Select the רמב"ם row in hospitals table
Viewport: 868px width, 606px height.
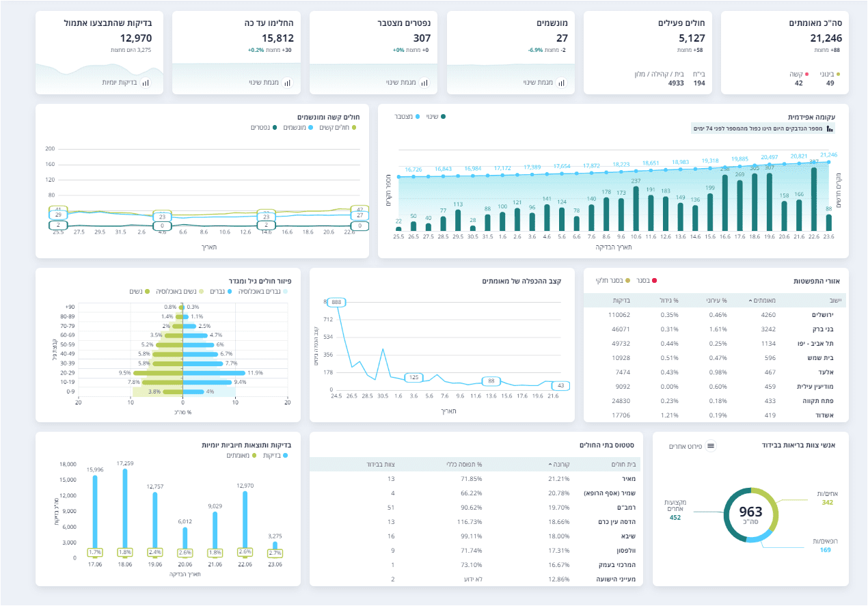coord(476,508)
